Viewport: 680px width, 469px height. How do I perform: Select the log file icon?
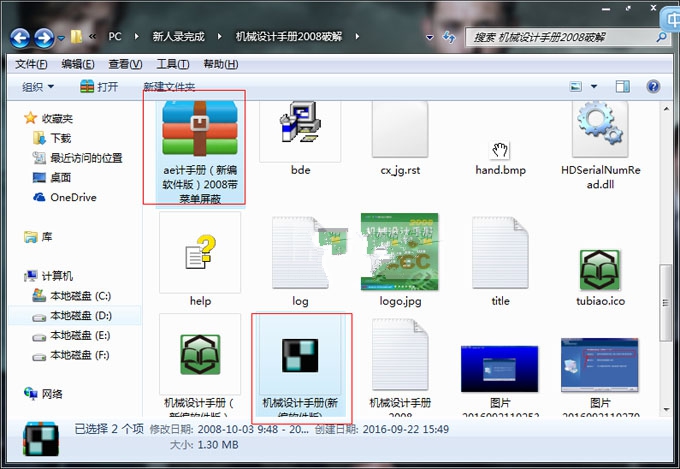(x=300, y=253)
